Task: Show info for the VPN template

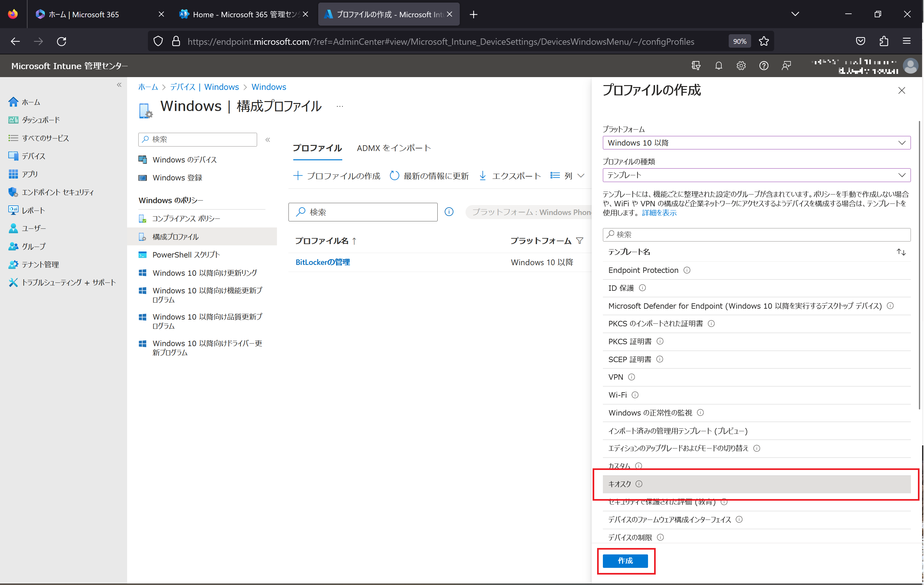Action: click(631, 377)
